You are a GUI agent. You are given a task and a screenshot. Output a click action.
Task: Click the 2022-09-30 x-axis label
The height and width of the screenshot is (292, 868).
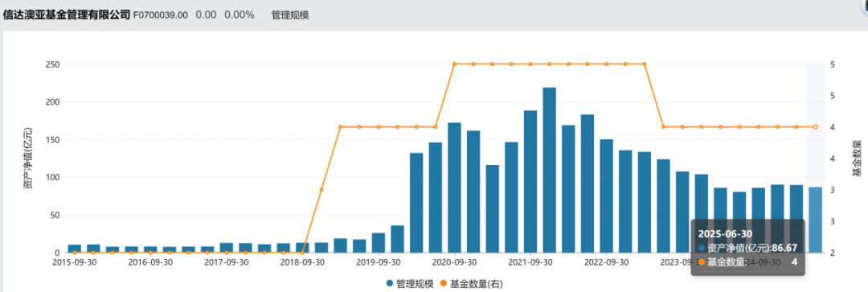606,261
